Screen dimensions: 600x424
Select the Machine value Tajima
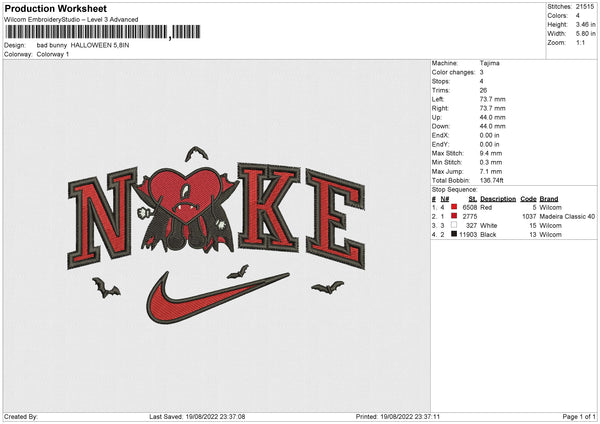click(489, 63)
